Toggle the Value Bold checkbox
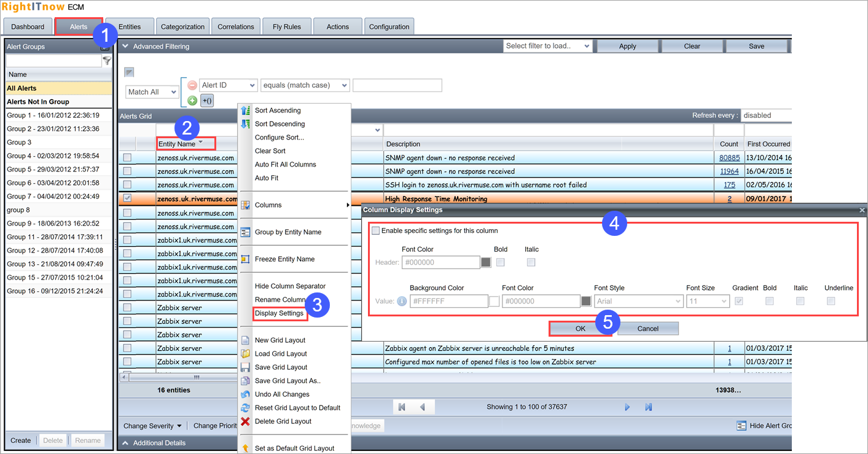Screen dimensions: 868x454 pyautogui.click(x=770, y=301)
